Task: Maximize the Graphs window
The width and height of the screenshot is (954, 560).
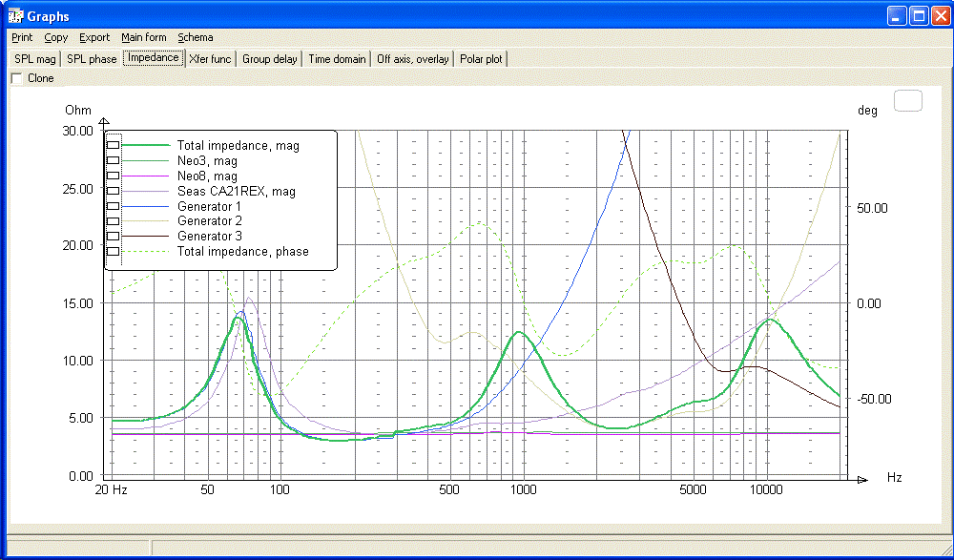Action: coord(918,16)
